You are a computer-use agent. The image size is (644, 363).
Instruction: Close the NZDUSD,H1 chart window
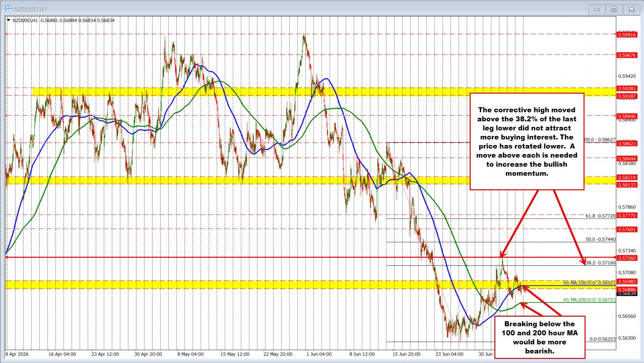coord(630,9)
